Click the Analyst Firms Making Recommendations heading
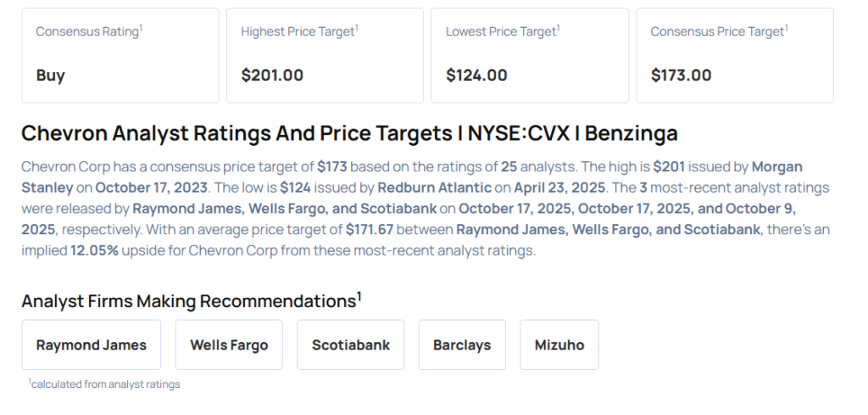 (x=192, y=301)
